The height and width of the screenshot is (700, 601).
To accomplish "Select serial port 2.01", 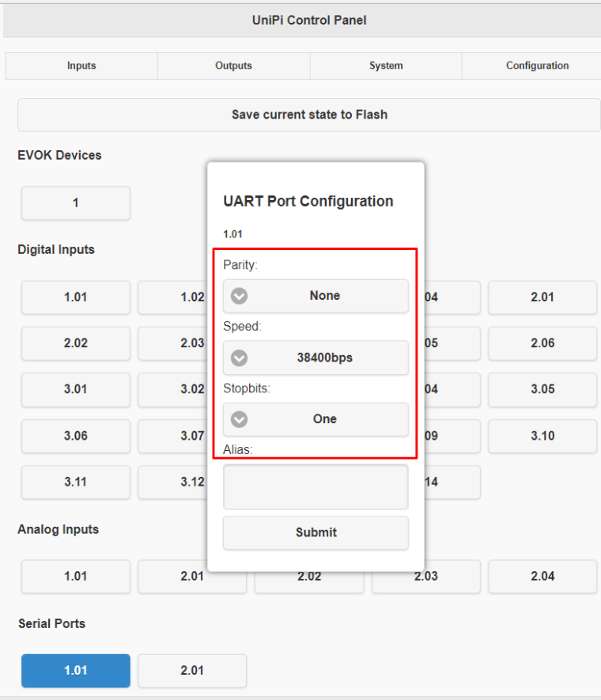I will [192, 671].
